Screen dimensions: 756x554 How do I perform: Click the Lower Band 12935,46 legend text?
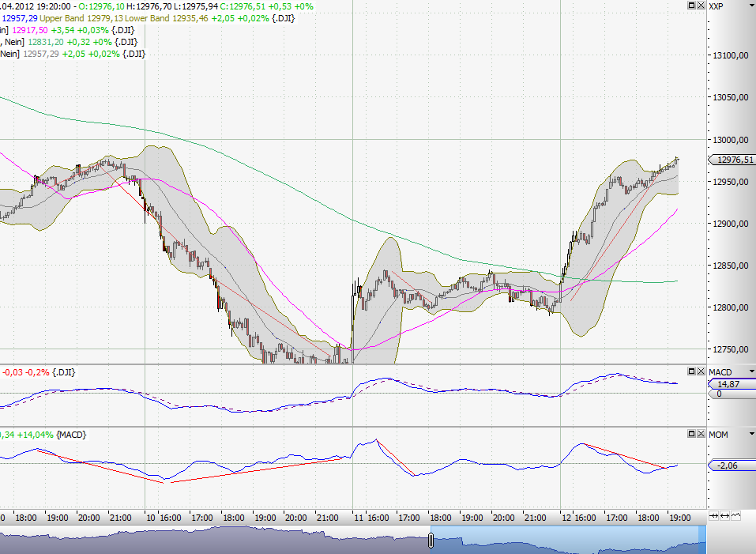[167, 18]
